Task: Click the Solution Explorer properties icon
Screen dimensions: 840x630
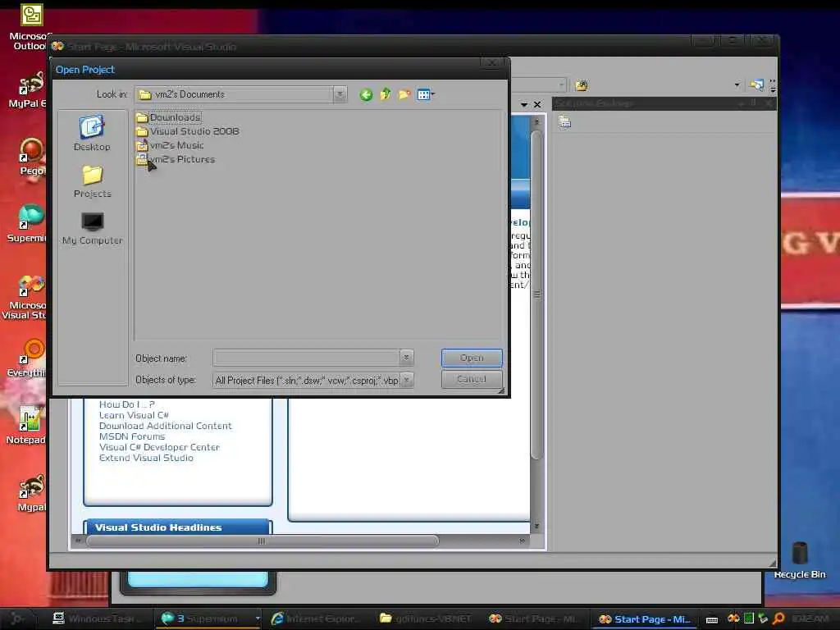Action: click(x=564, y=122)
